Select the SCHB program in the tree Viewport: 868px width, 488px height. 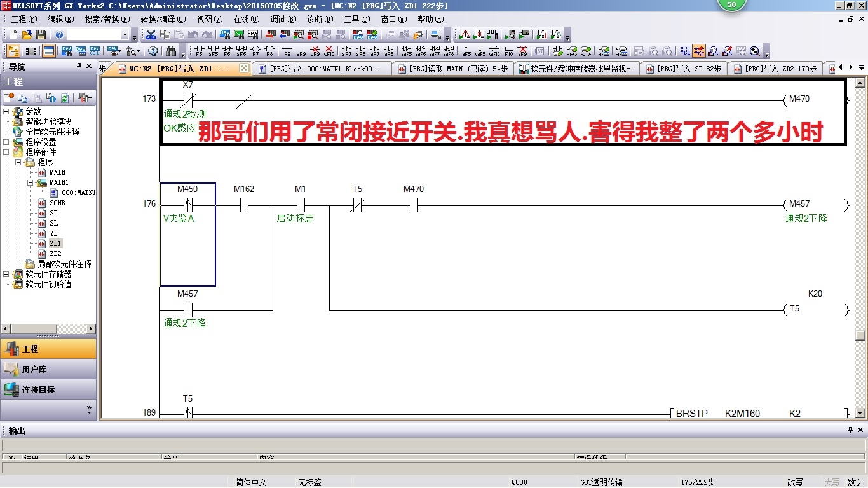(x=57, y=203)
